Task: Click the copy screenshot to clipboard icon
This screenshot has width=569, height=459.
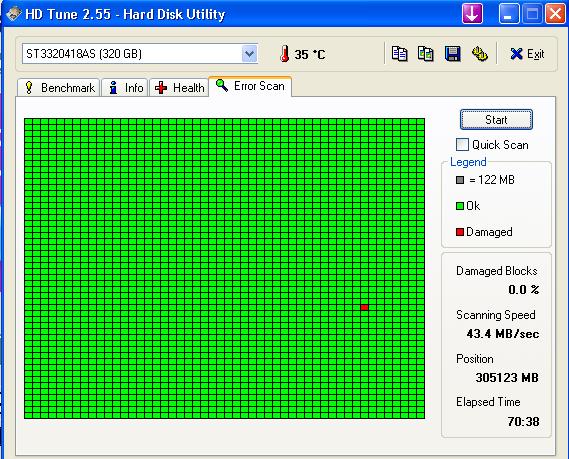Action: click(x=426, y=54)
